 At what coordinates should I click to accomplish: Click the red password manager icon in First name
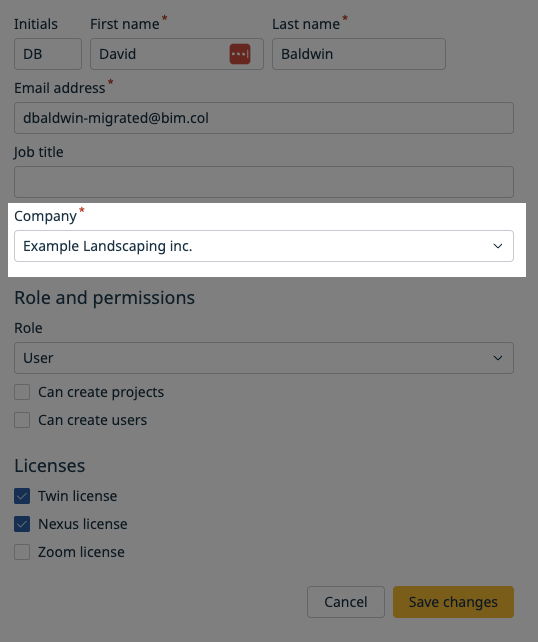pos(240,54)
